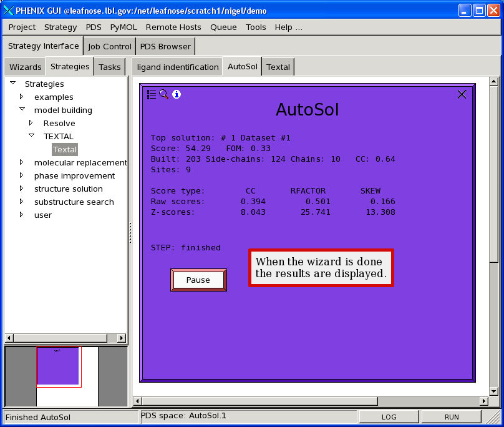Expand the examples strategy folder

click(x=21, y=97)
